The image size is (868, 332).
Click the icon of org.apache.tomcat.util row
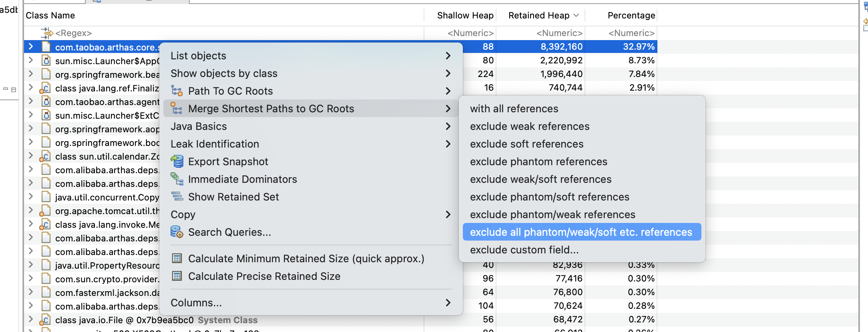(x=45, y=211)
